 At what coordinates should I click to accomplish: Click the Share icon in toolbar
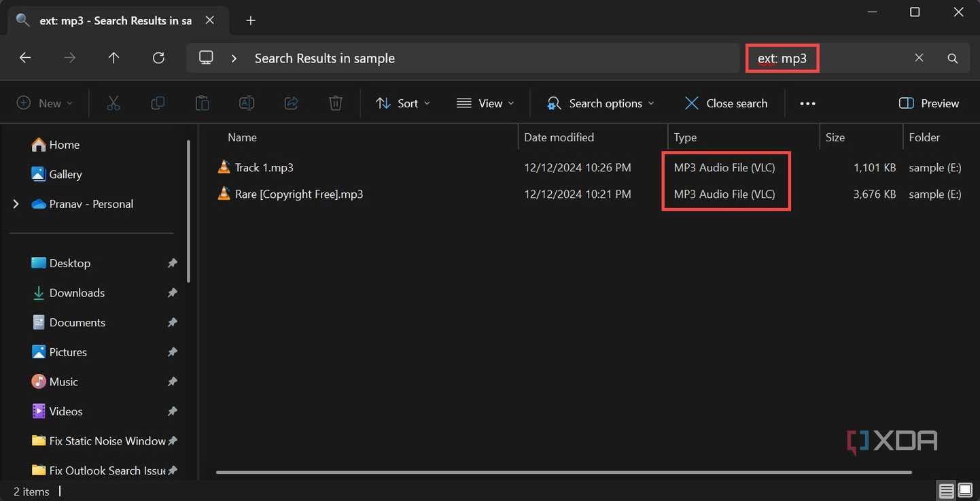pos(291,103)
